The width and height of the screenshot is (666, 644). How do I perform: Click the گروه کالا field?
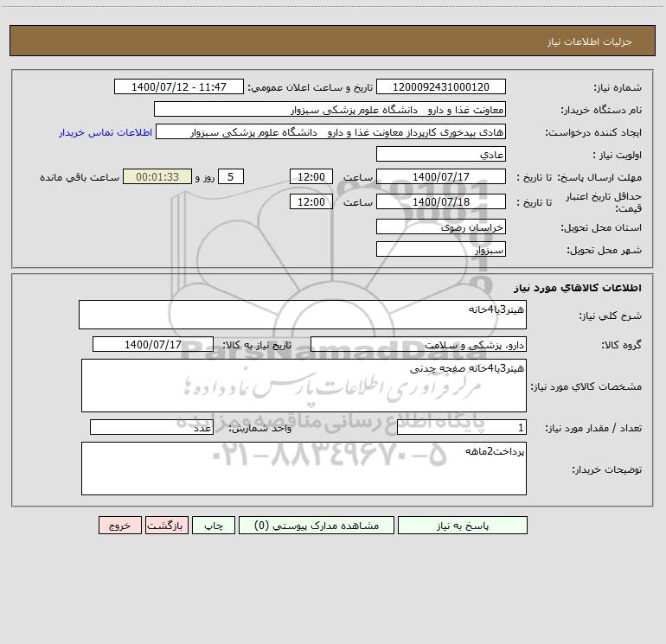(419, 344)
